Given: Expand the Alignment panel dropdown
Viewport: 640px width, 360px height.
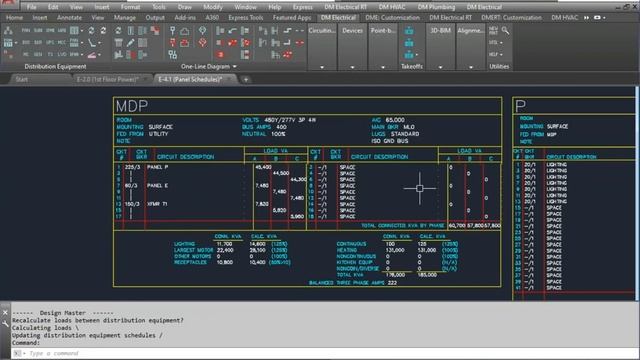Looking at the screenshot, I should (471, 67).
